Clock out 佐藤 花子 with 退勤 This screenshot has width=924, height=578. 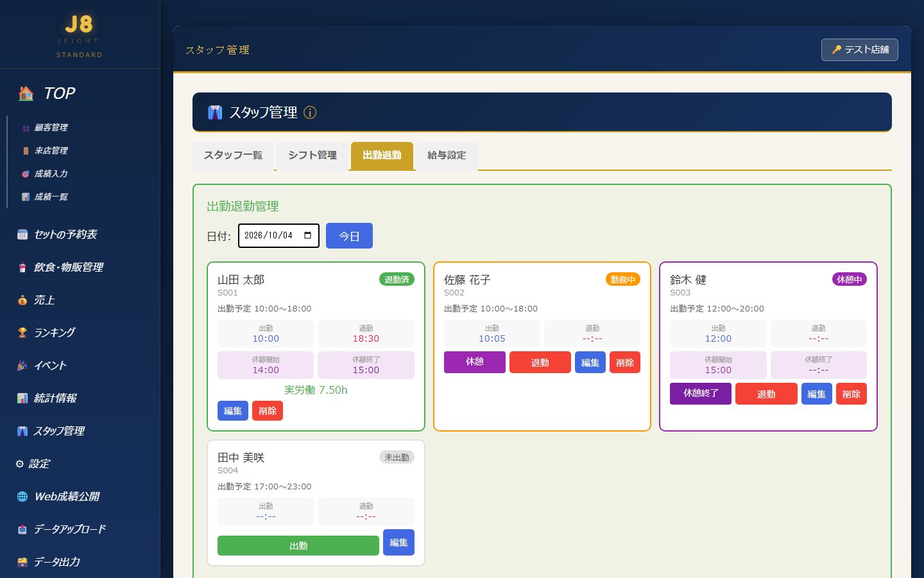[x=540, y=362]
